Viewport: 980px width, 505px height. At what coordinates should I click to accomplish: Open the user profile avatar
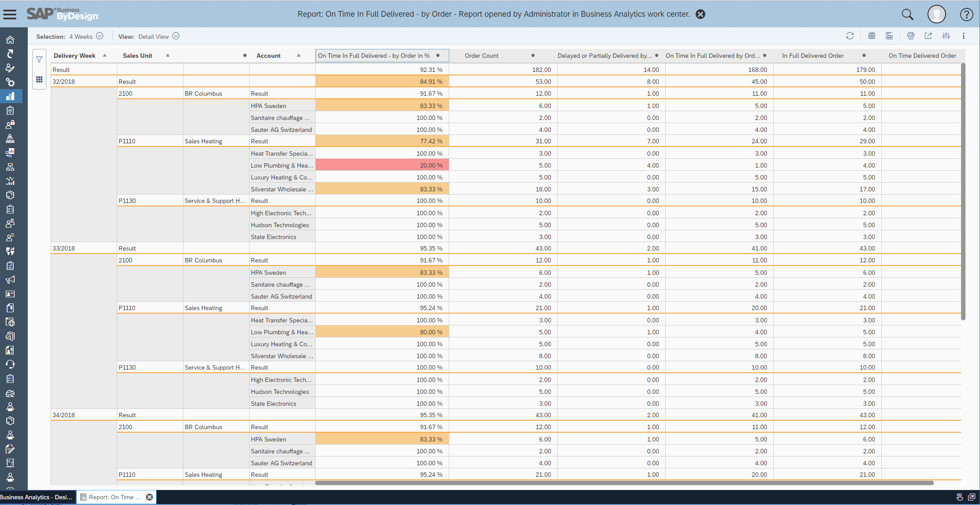coord(937,15)
